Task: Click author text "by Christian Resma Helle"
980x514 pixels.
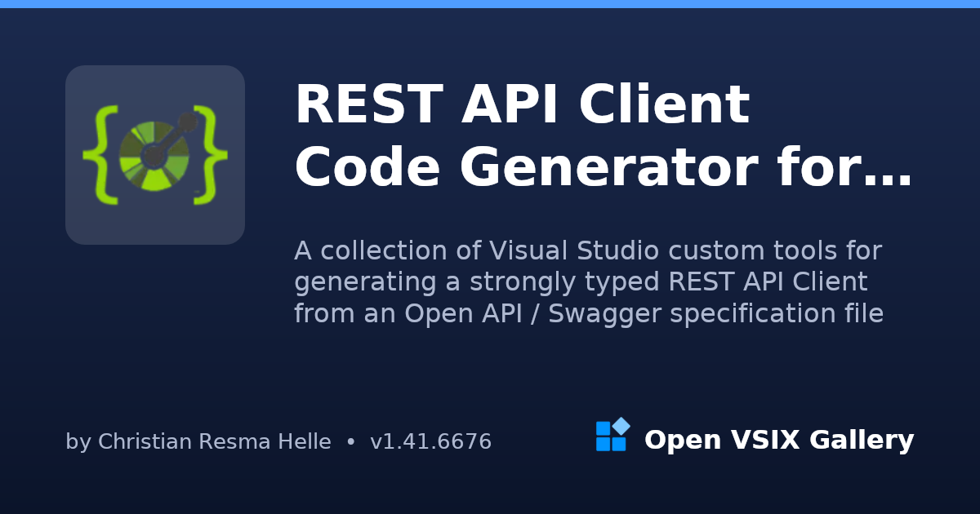Action: (198, 442)
